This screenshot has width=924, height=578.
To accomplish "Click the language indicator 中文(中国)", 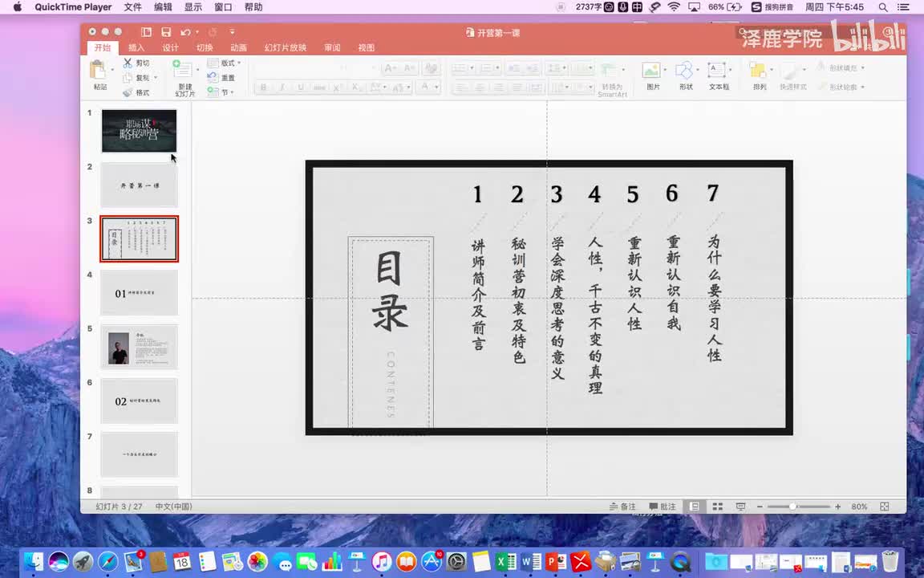I will (x=174, y=507).
